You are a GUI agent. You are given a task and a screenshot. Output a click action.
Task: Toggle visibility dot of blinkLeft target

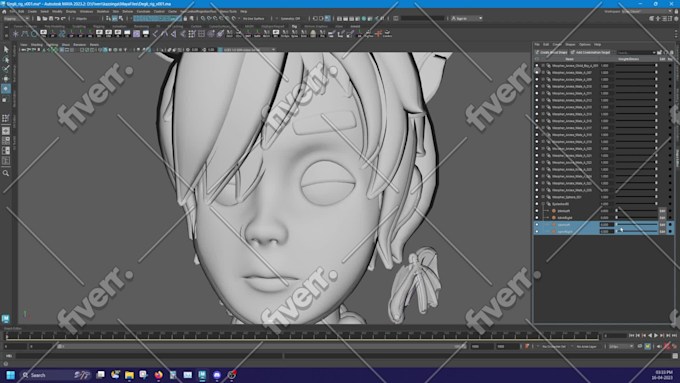tap(537, 211)
